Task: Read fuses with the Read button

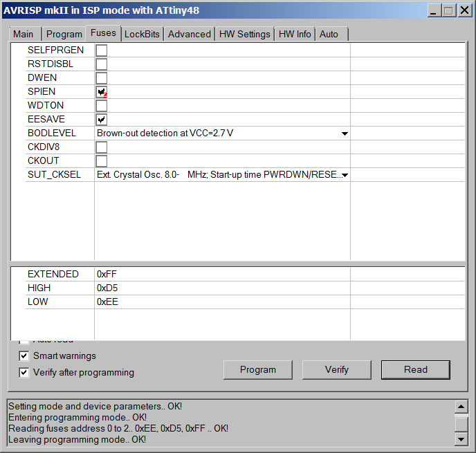Action: [416, 370]
